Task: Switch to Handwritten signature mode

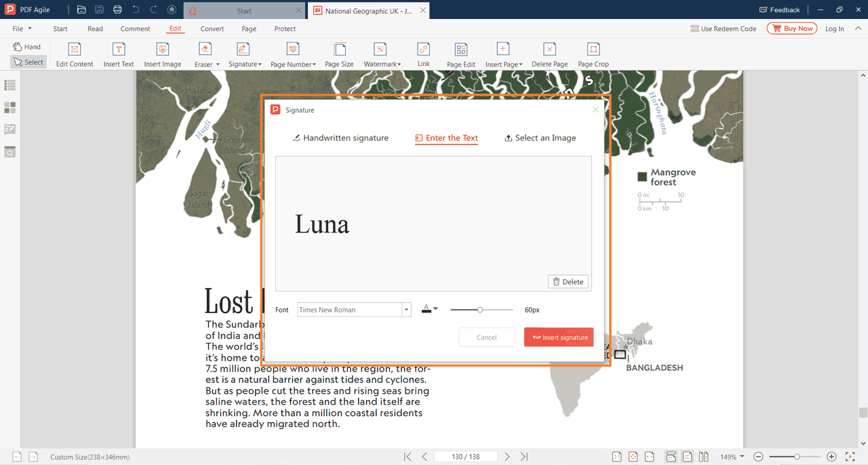Action: pos(340,138)
